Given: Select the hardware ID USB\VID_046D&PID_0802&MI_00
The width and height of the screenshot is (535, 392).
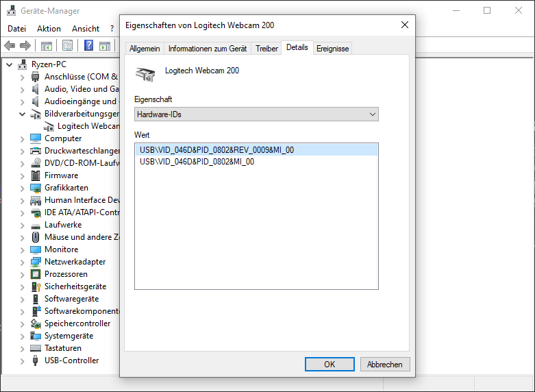Looking at the screenshot, I should (256, 162).
